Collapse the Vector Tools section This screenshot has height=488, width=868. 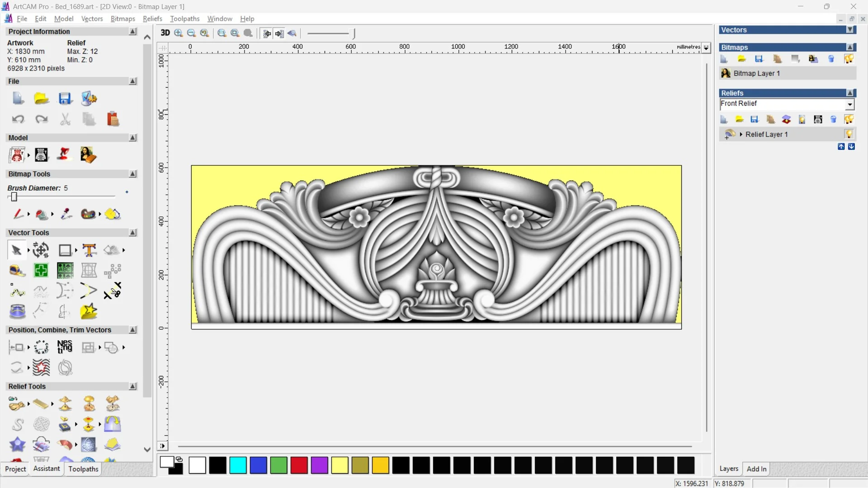click(x=133, y=233)
